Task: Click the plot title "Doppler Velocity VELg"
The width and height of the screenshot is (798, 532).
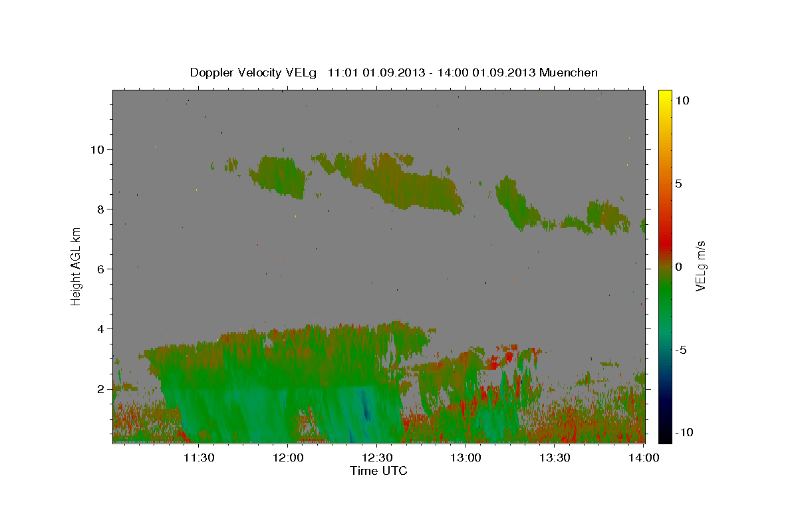Action: coord(255,72)
